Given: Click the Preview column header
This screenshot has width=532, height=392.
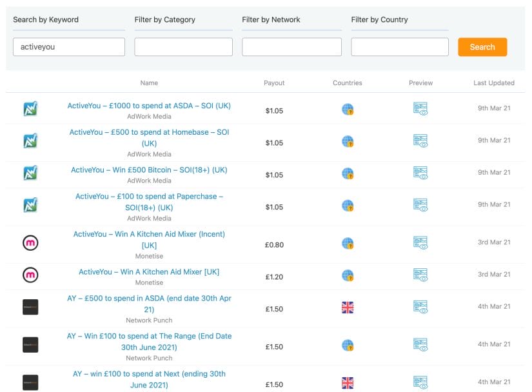Looking at the screenshot, I should click(420, 83).
